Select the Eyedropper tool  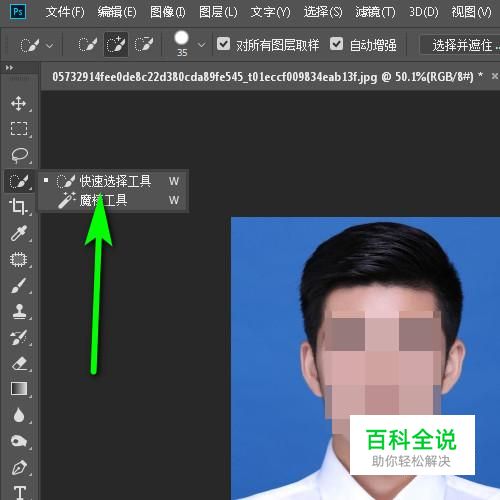click(19, 234)
